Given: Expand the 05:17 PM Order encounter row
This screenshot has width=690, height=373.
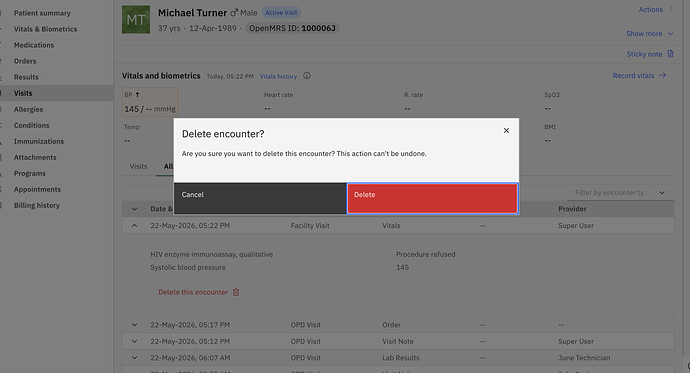Looking at the screenshot, I should [x=135, y=325].
